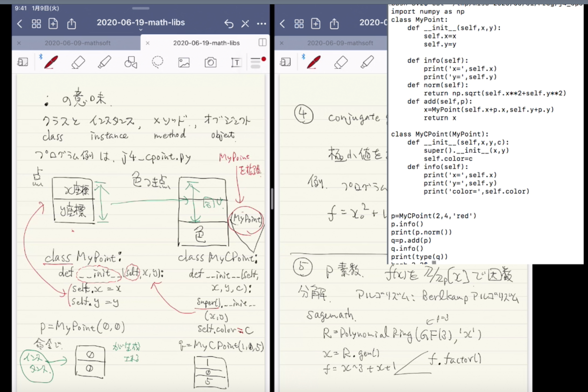Close editing mode X icon in left window
The image size is (588, 392).
[245, 24]
